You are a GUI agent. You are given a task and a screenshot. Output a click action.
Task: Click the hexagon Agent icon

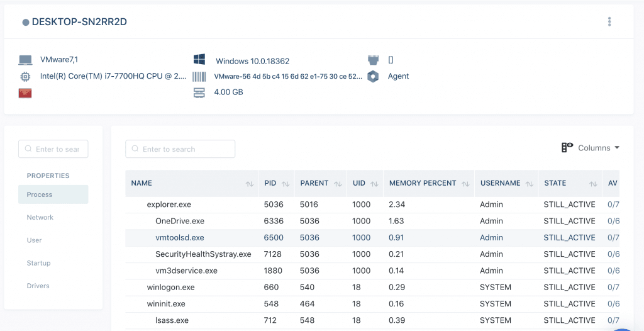(373, 77)
